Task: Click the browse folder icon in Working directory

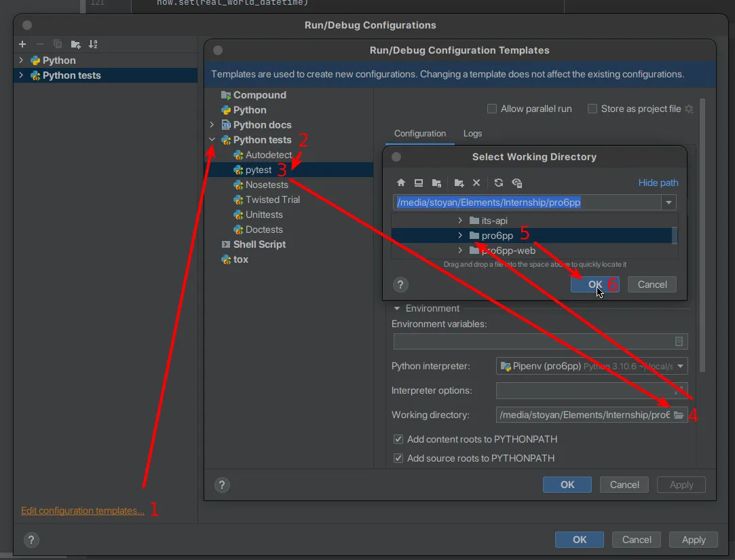Action: click(678, 415)
